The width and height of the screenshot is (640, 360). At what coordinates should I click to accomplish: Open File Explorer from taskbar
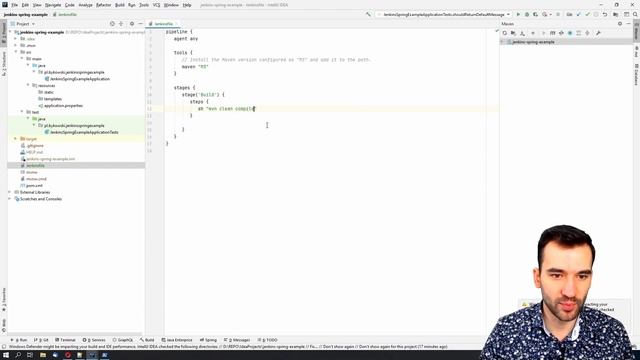[x=43, y=355]
